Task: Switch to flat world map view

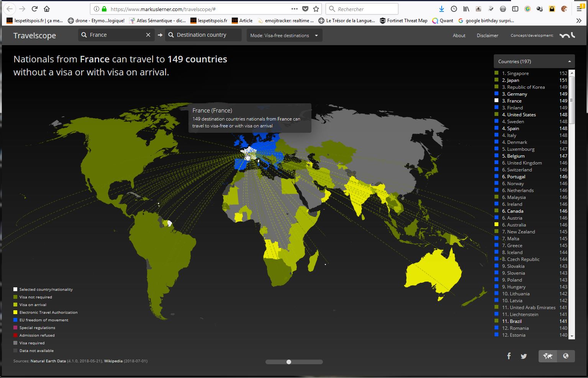Action: (x=547, y=356)
